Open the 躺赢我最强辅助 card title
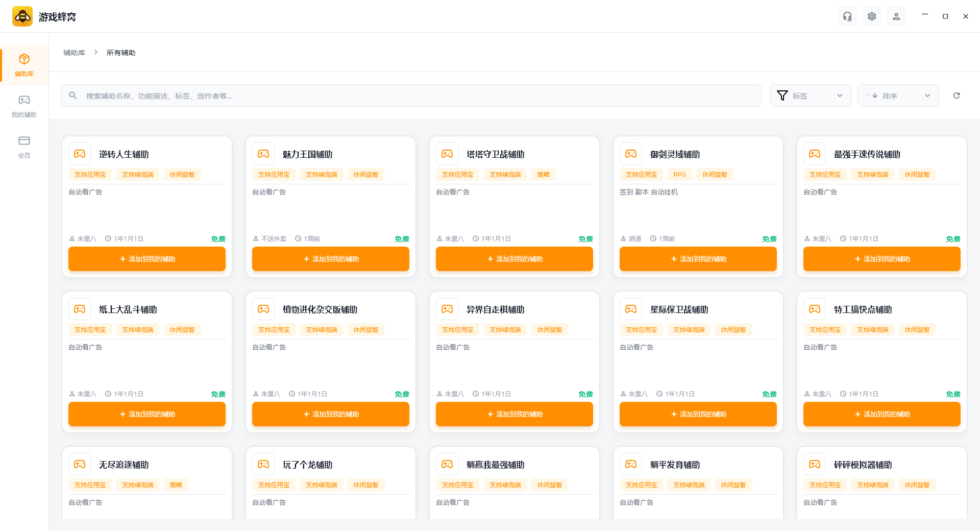The width and height of the screenshot is (980, 531). coord(495,465)
